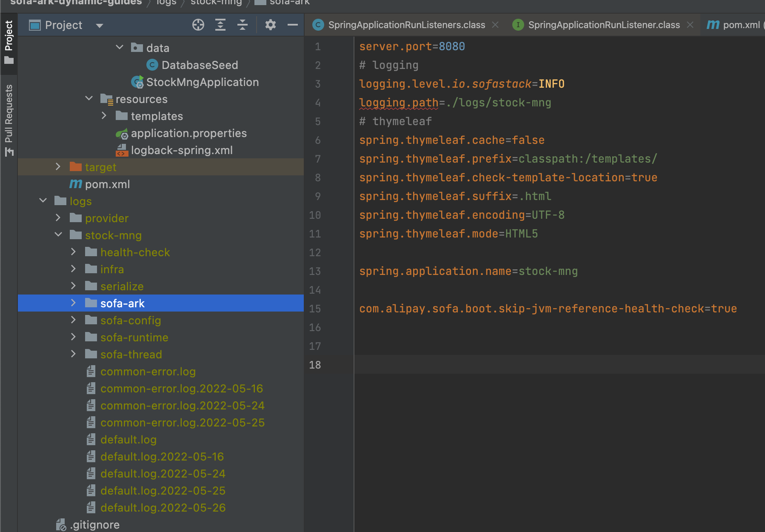The width and height of the screenshot is (765, 532).
Task: Expand the sofa-thread folder
Action: pos(74,354)
